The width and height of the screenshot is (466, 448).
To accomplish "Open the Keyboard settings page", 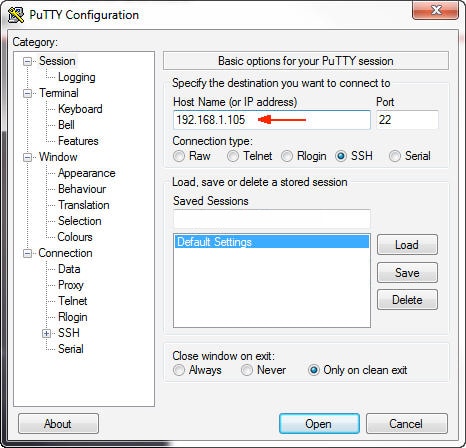I will (x=80, y=109).
